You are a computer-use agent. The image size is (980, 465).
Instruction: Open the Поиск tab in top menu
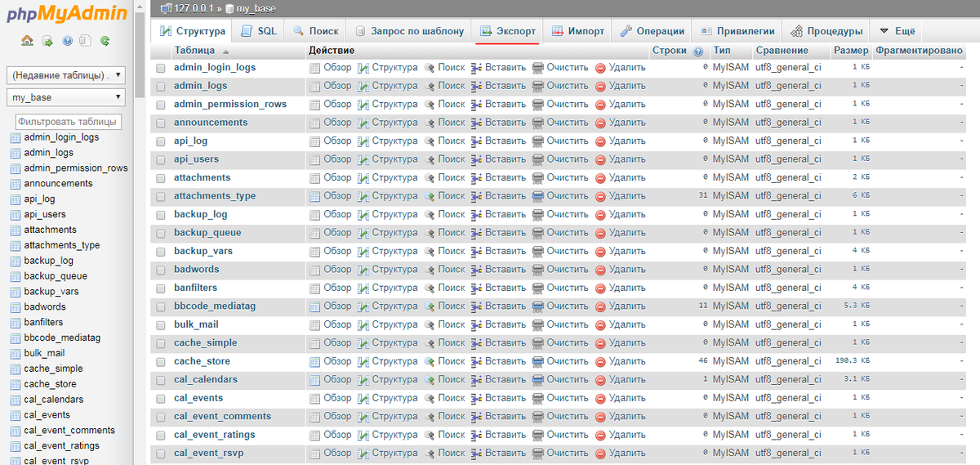coord(314,31)
